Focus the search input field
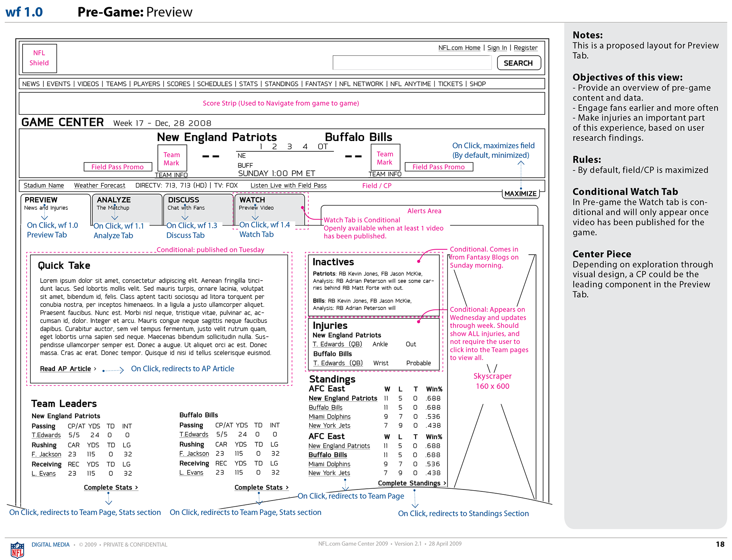The height and width of the screenshot is (560, 732). (x=412, y=63)
